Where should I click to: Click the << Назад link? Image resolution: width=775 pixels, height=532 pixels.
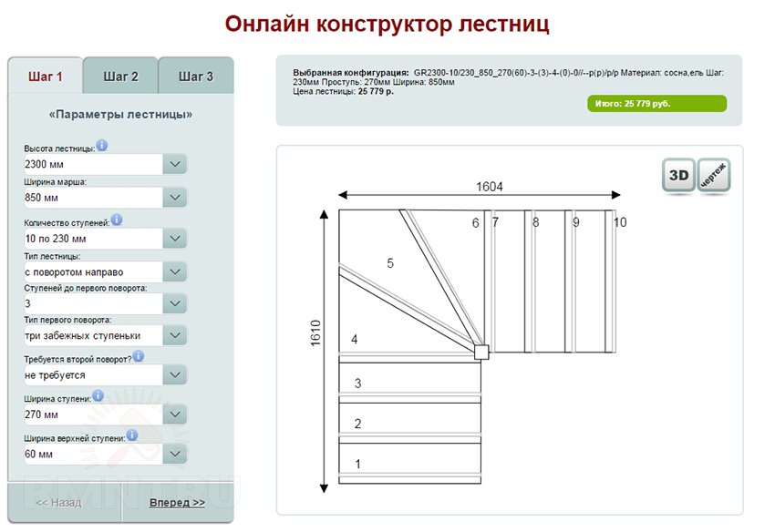(58, 502)
